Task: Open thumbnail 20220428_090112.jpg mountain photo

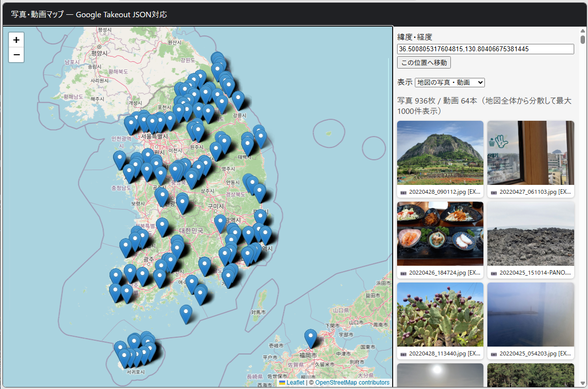Action: pos(440,152)
